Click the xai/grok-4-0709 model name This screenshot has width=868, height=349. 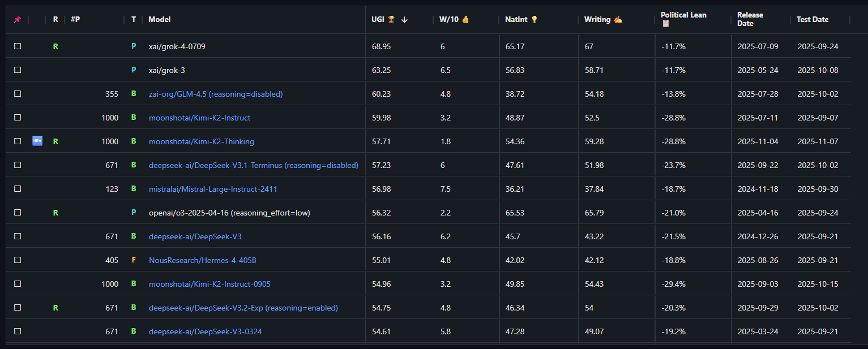click(x=177, y=47)
